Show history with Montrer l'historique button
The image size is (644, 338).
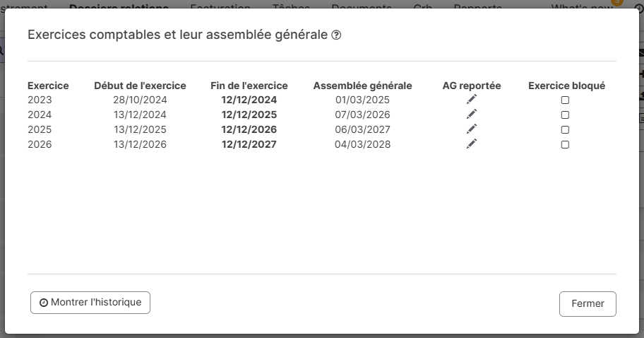coord(90,303)
